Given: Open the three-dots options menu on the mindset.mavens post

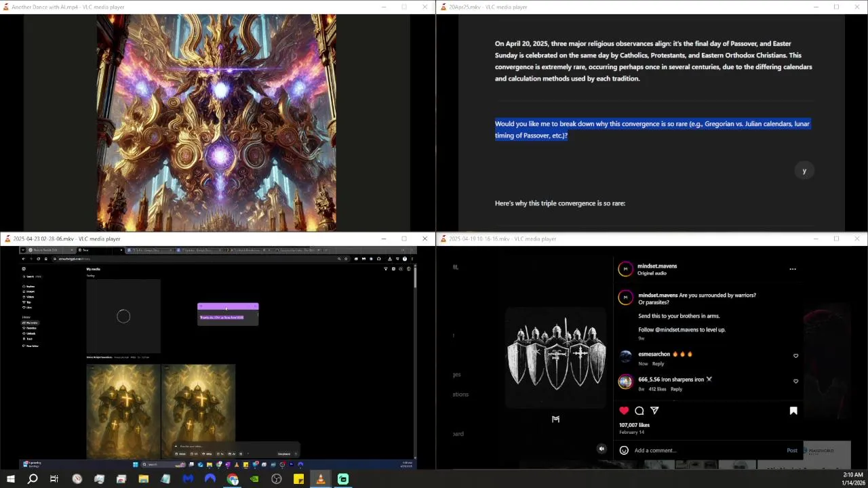Looking at the screenshot, I should 793,269.
